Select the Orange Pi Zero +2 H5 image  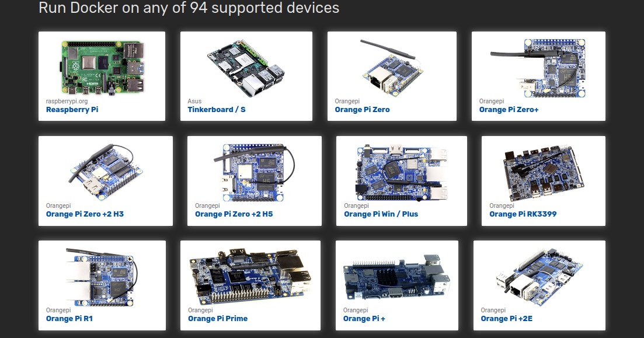click(254, 172)
